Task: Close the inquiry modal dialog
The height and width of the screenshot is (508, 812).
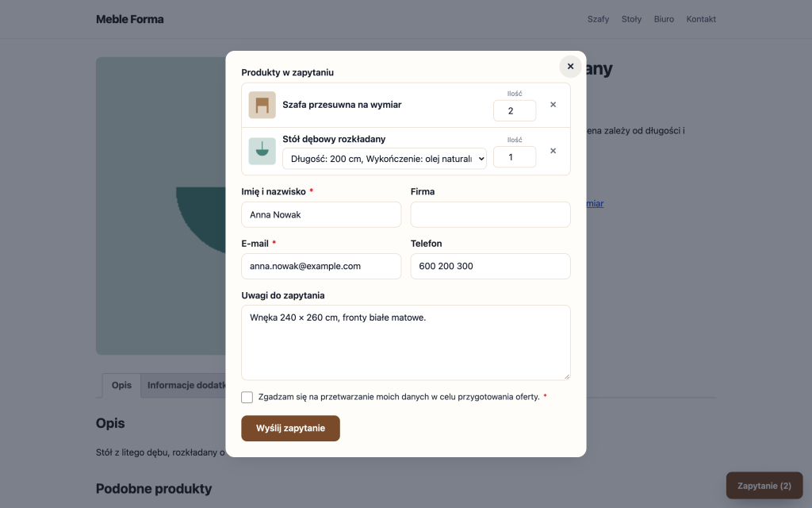Action: [570, 67]
